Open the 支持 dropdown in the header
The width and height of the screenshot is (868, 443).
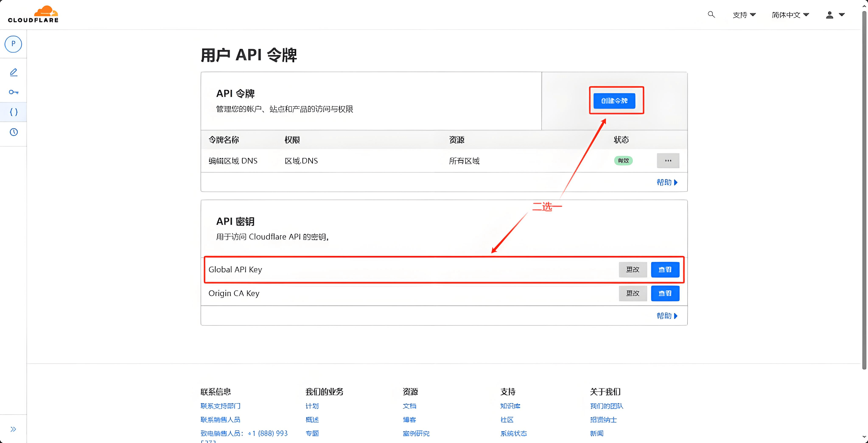coord(744,15)
